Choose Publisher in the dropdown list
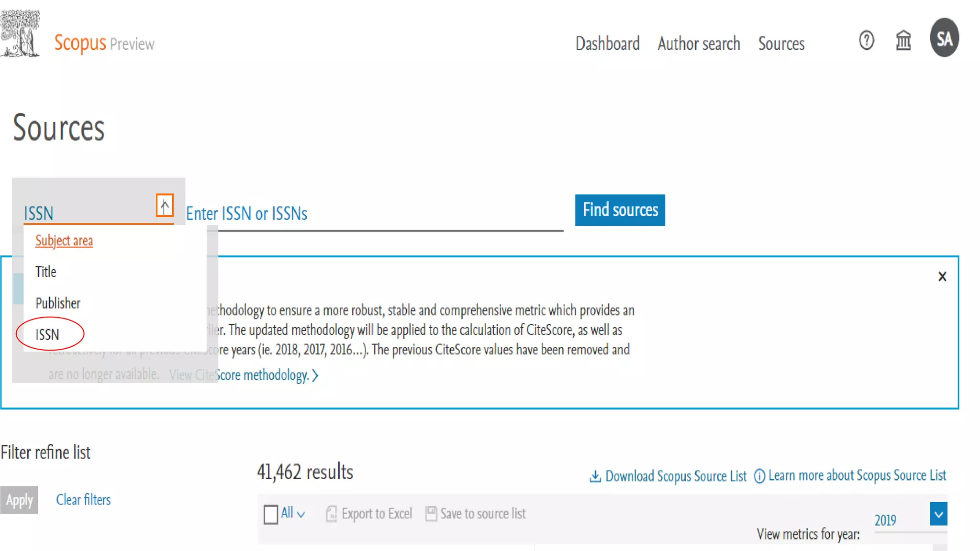Screen dimensions: 980x551 (x=58, y=303)
